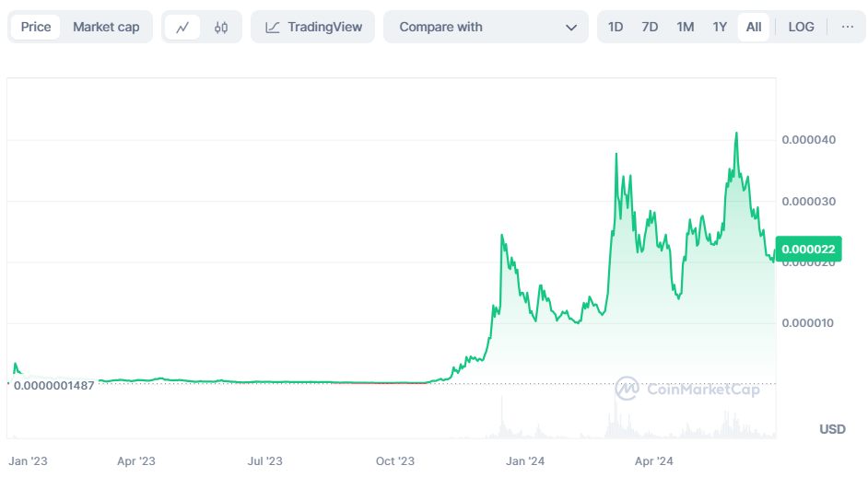Select the All time range
The image size is (868, 477).
click(753, 27)
